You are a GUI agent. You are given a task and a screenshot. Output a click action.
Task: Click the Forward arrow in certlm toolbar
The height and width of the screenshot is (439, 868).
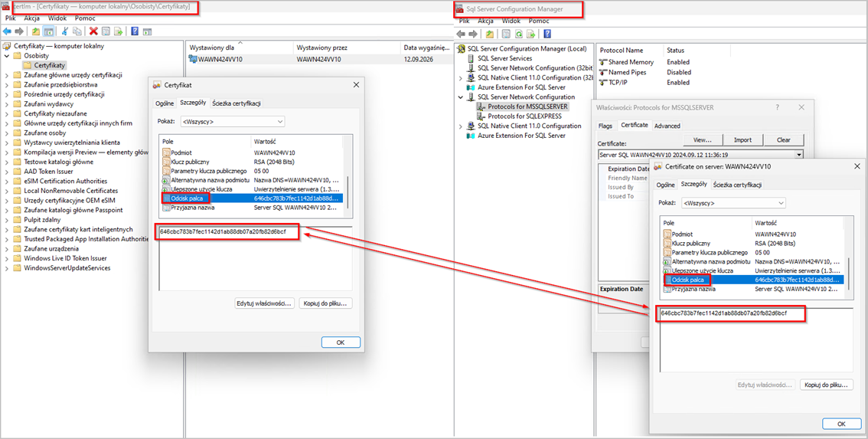point(19,31)
